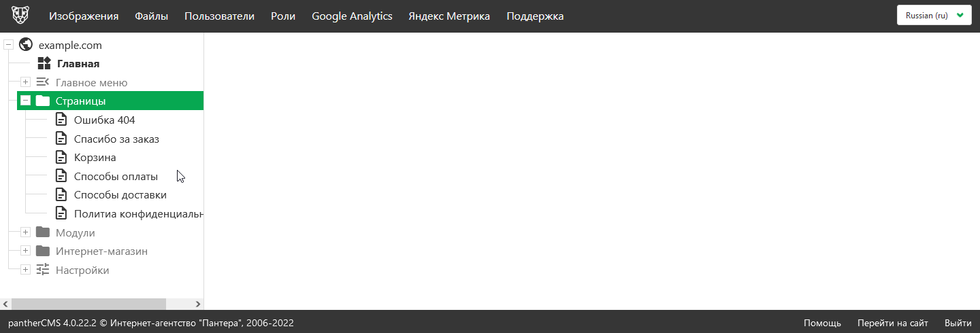Collapse the Страницы tree folder

[26, 101]
